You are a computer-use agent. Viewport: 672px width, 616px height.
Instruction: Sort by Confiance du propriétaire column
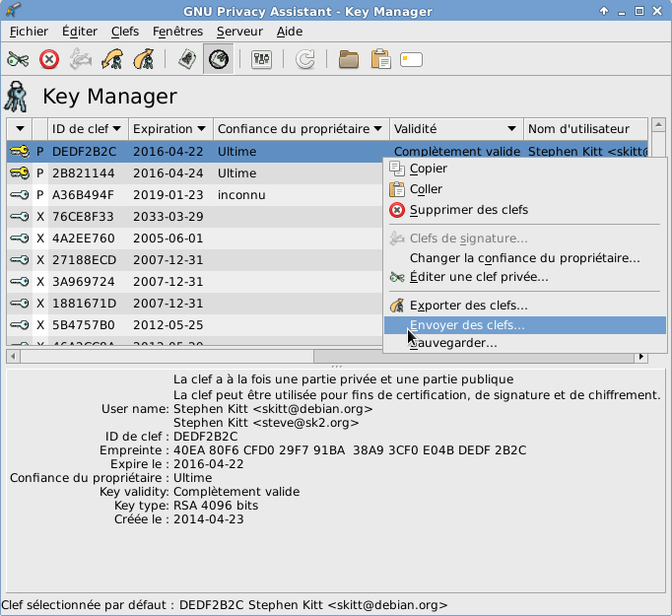click(300, 129)
